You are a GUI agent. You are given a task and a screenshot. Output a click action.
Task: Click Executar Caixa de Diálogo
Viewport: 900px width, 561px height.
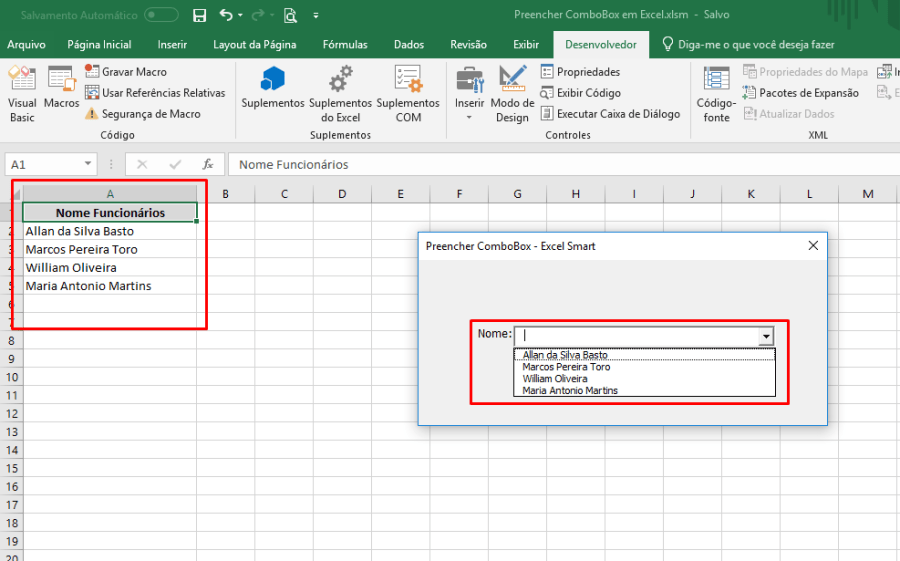pyautogui.click(x=610, y=114)
